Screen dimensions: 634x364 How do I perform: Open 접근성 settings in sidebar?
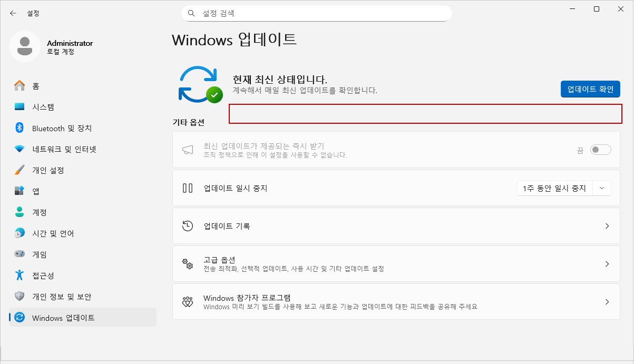[x=83, y=276]
